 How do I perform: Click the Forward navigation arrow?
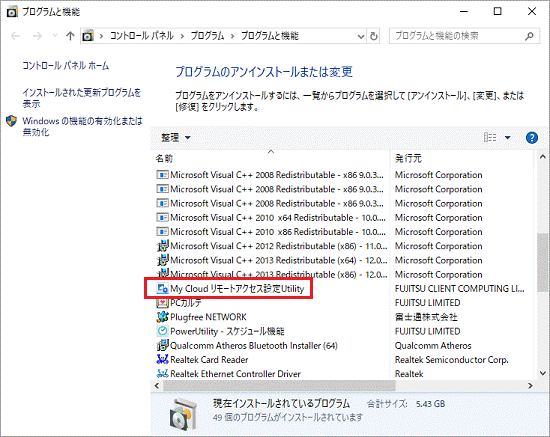37,36
